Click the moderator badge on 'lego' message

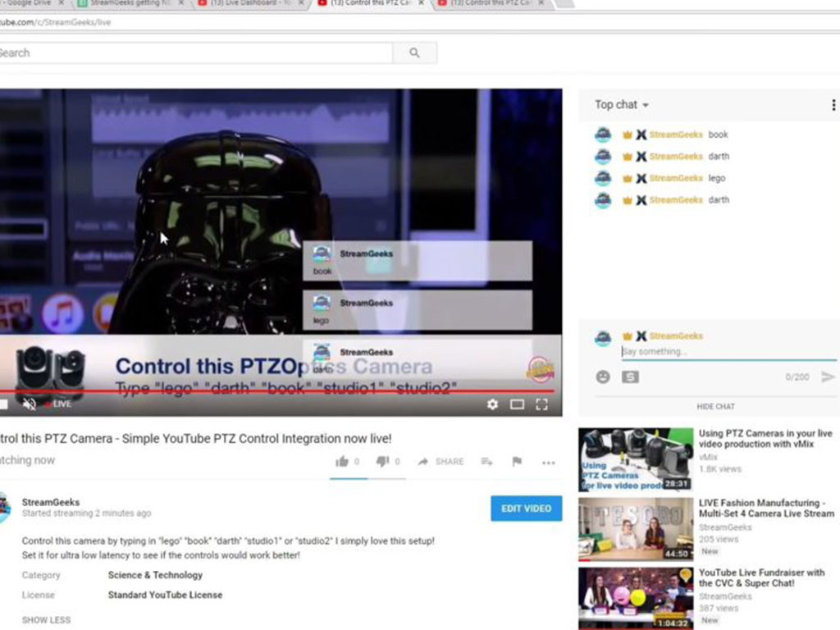[641, 178]
